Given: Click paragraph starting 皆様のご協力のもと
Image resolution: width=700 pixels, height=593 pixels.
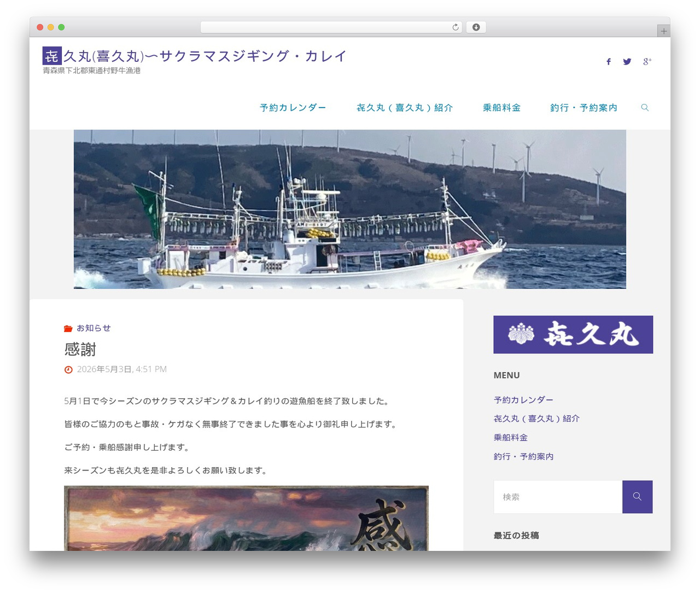Looking at the screenshot, I should click(232, 424).
